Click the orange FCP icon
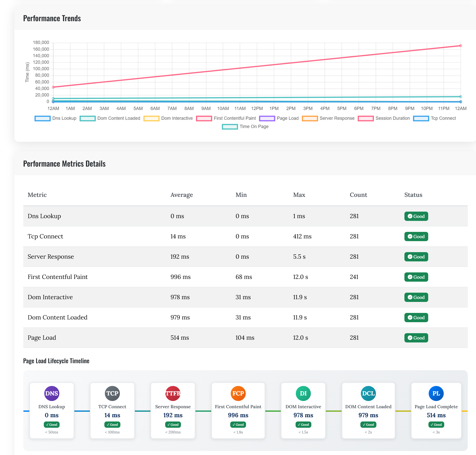This screenshot has height=455, width=476. 238,393
